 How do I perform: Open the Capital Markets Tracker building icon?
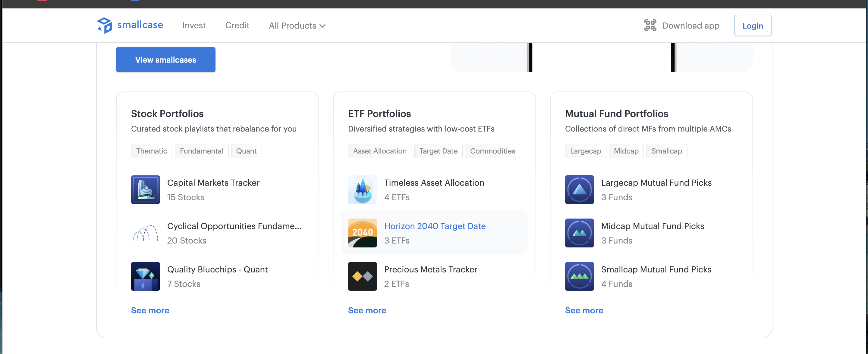pos(145,189)
